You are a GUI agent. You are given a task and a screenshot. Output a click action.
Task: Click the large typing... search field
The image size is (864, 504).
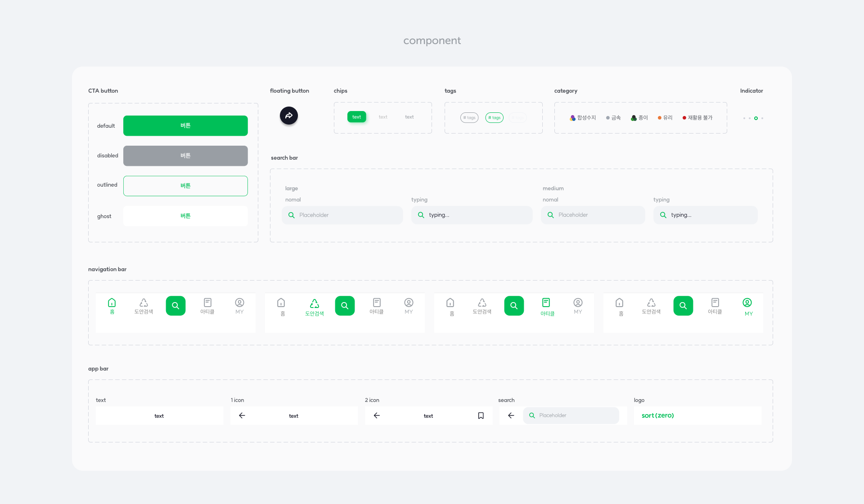point(472,215)
